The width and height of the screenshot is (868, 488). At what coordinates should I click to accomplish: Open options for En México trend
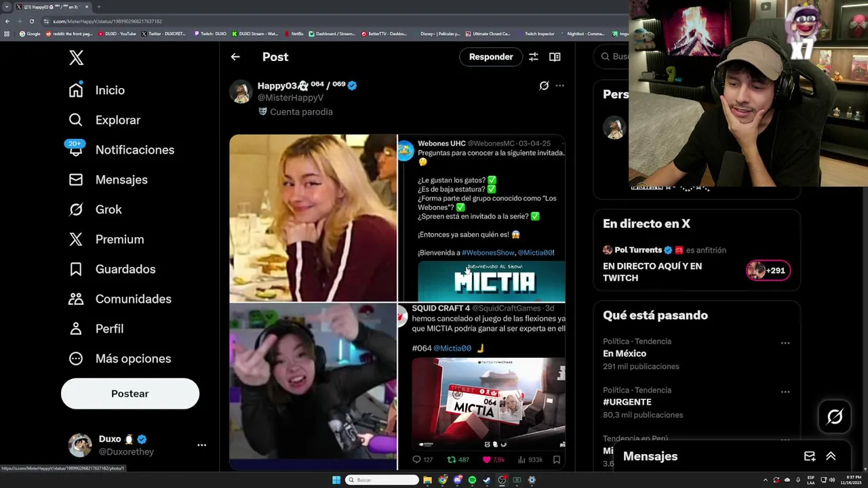point(785,343)
